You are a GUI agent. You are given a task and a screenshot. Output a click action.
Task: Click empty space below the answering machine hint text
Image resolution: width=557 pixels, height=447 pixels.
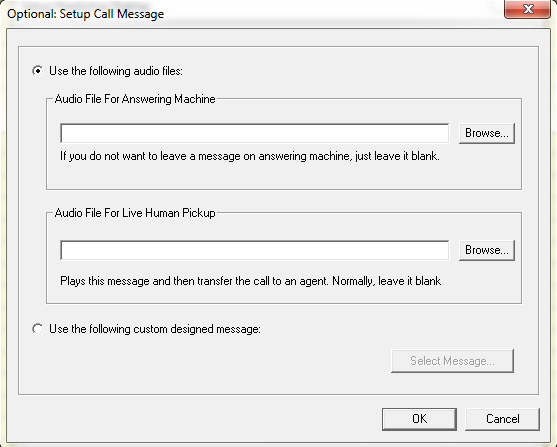coord(249,176)
